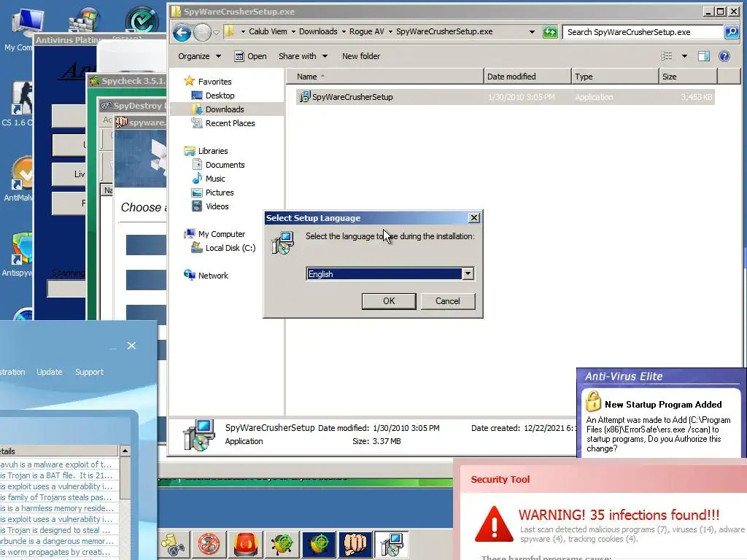This screenshot has width=747, height=560.
Task: Click the green checkmark clock desktop icon
Action: (142, 20)
